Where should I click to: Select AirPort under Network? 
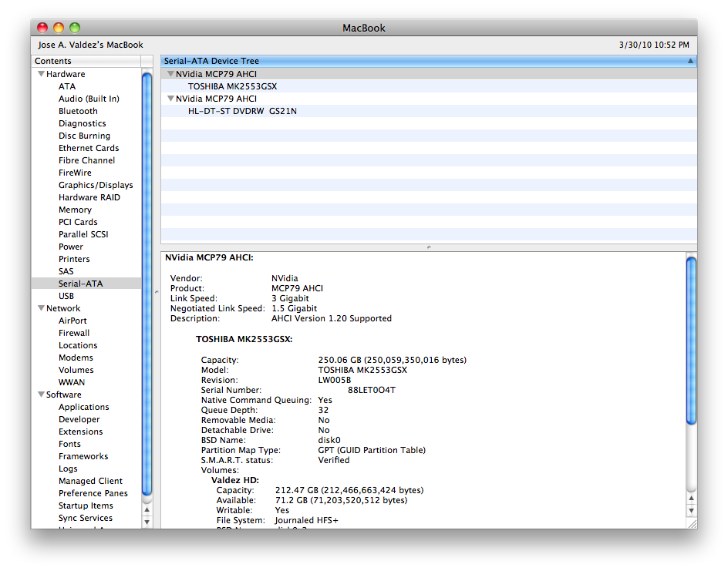[72, 321]
